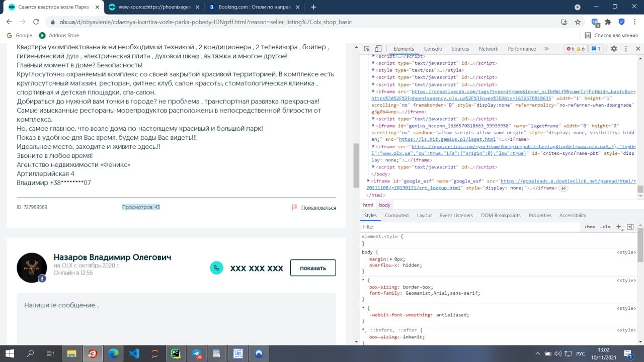The image size is (644, 362).
Task: Click the errors and warnings counter badge
Action: click(576, 49)
